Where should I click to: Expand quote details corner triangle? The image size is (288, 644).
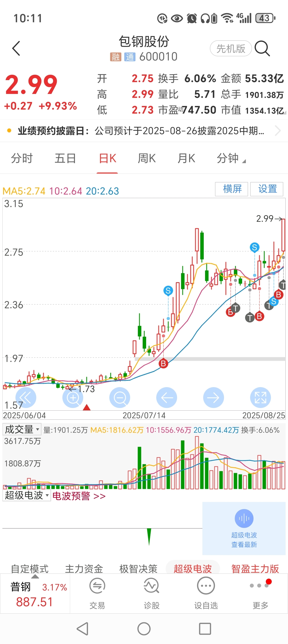[285, 113]
